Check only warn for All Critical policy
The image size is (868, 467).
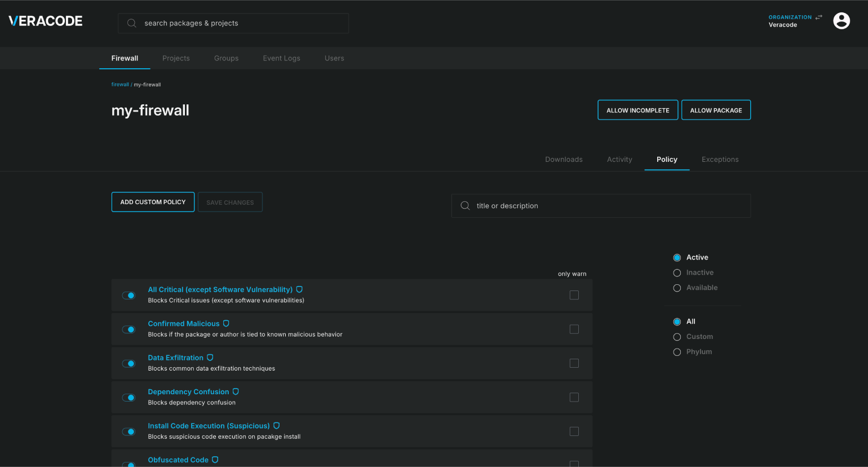point(574,295)
